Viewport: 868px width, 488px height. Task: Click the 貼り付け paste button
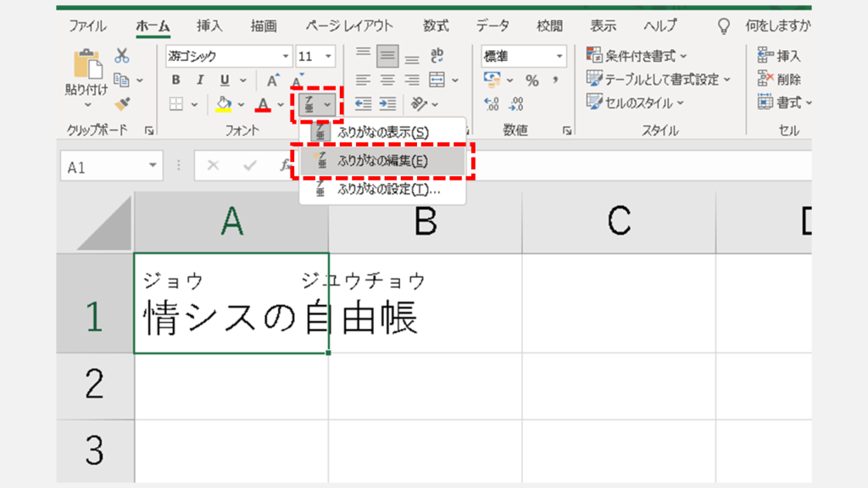point(86,76)
